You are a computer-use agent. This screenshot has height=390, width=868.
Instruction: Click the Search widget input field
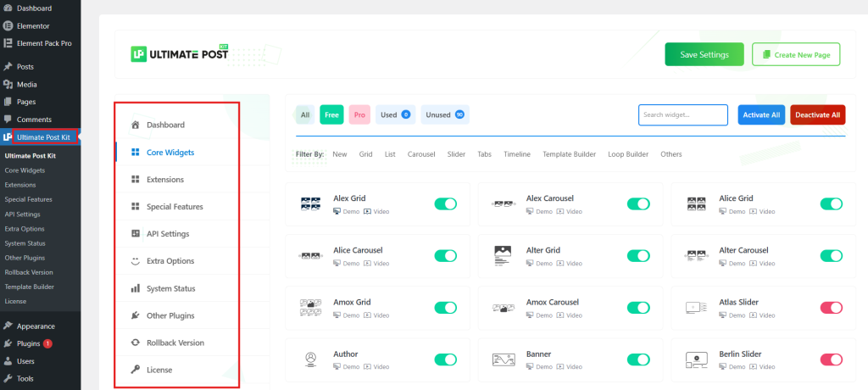pos(683,114)
